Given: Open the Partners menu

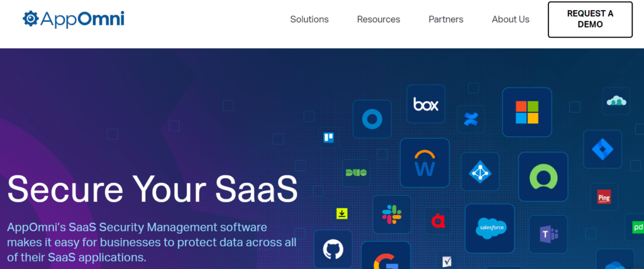Looking at the screenshot, I should coord(446,19).
